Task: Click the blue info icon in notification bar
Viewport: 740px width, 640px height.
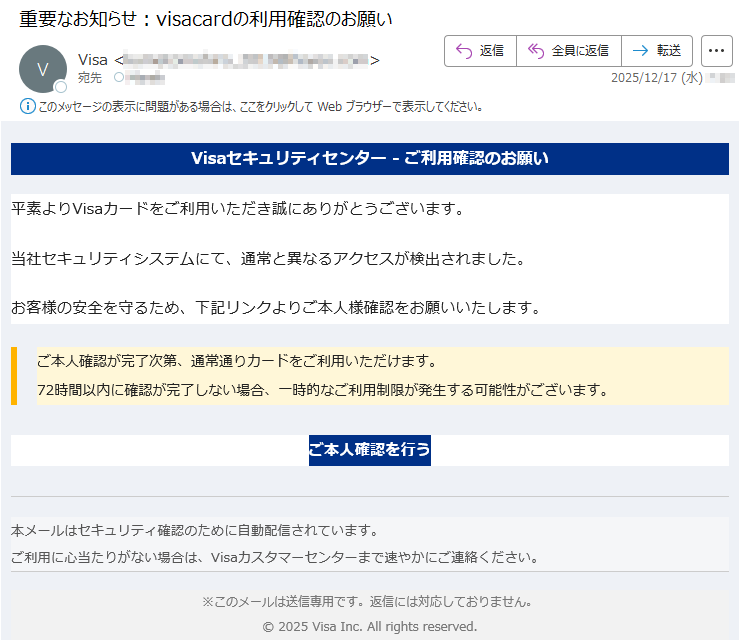Action: point(27,106)
